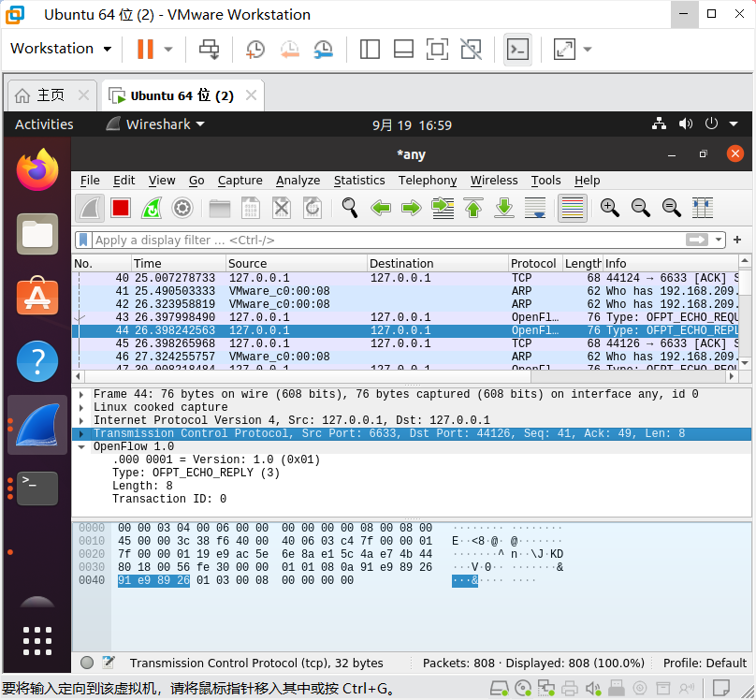Viewport: 756px width, 700px height.
Task: Sort by the Time column header
Action: click(178, 263)
